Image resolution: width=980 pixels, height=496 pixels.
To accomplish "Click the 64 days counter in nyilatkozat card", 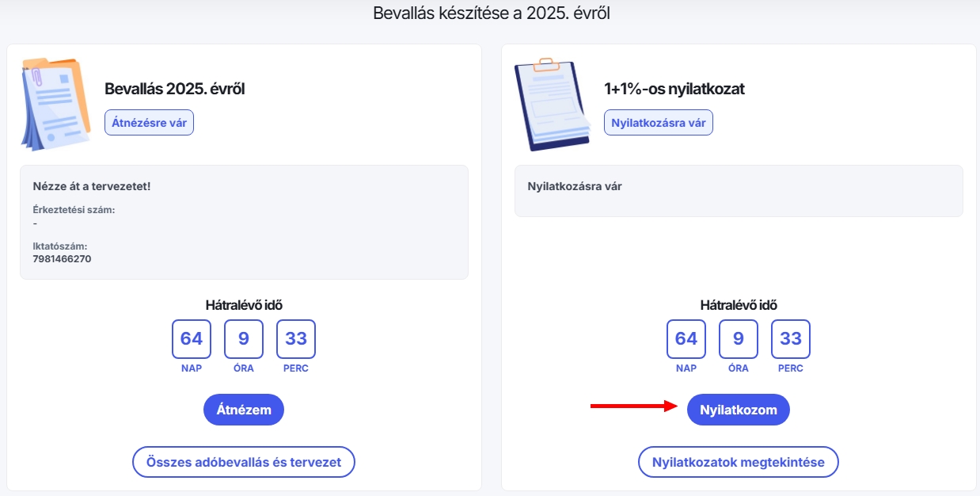I will (686, 339).
